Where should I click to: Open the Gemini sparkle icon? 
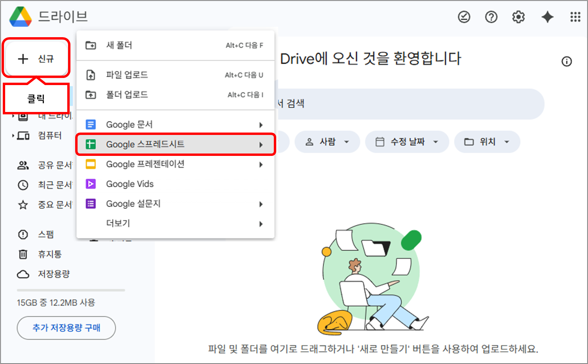[x=548, y=17]
